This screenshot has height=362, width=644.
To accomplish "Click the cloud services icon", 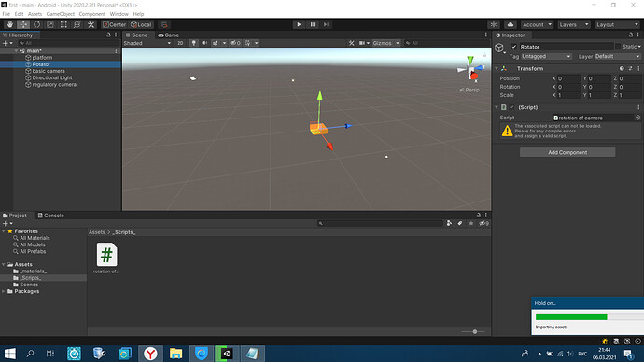I will click(511, 24).
